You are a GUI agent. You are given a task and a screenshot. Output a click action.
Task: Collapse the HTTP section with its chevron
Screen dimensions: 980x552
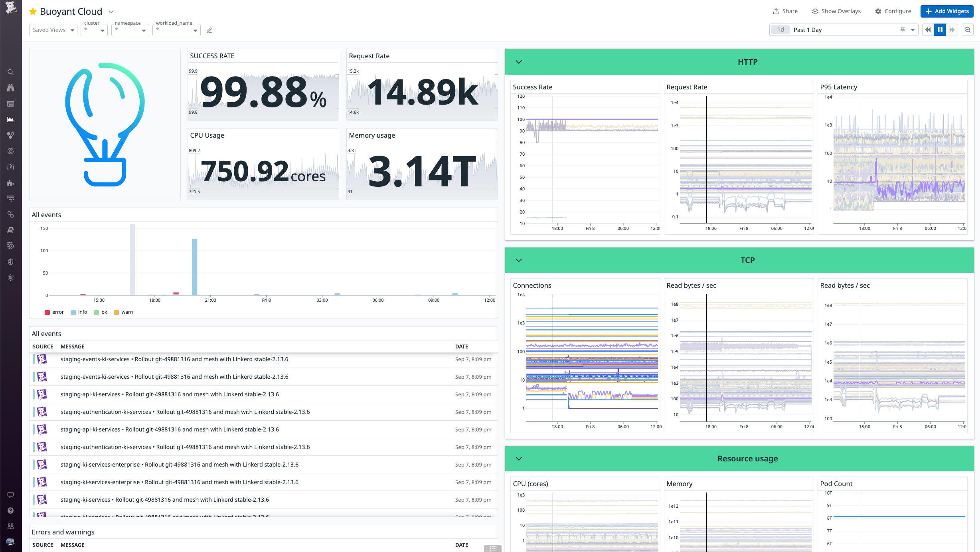click(519, 62)
